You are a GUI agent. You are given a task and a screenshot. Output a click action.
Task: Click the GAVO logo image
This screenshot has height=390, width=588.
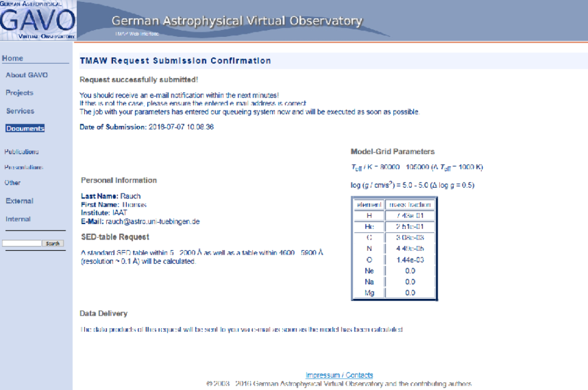(x=37, y=21)
